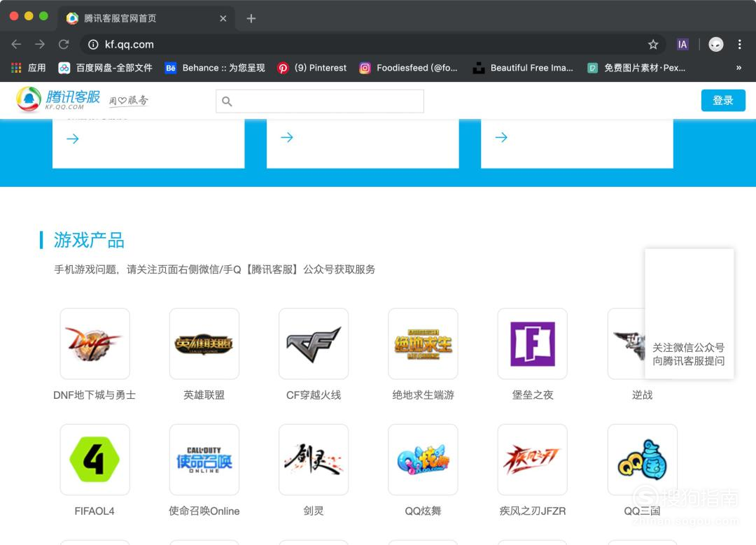Open the Chrome three-dot menu
Screen dimensions: 756x545
tap(740, 44)
